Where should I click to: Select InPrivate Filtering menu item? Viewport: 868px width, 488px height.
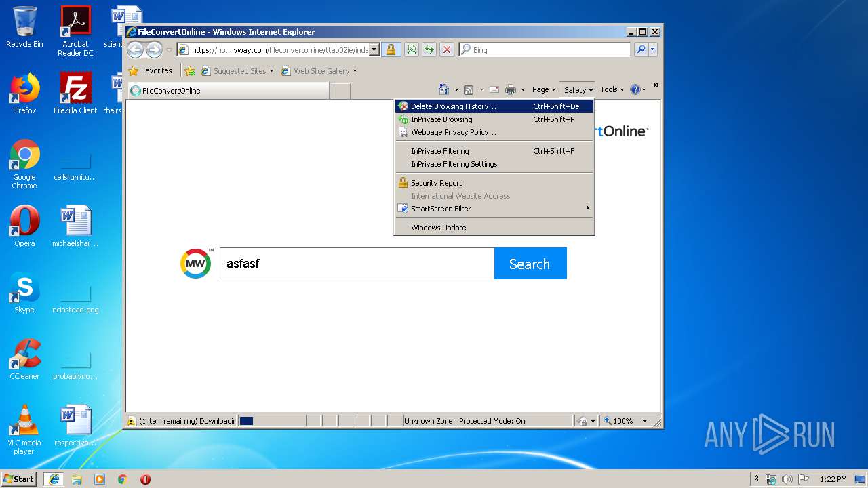tap(494, 151)
